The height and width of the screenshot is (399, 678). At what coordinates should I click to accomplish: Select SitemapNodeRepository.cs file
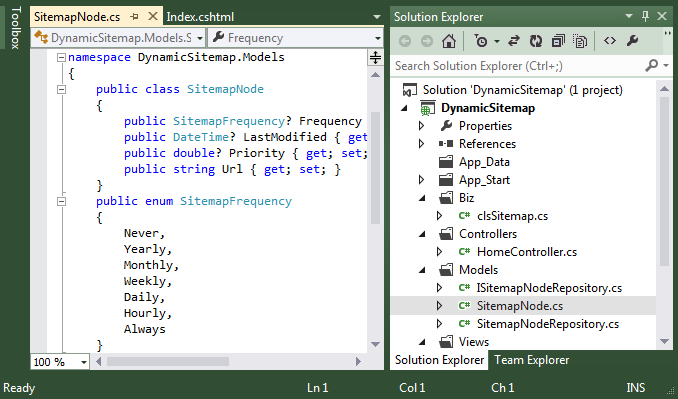tap(547, 324)
